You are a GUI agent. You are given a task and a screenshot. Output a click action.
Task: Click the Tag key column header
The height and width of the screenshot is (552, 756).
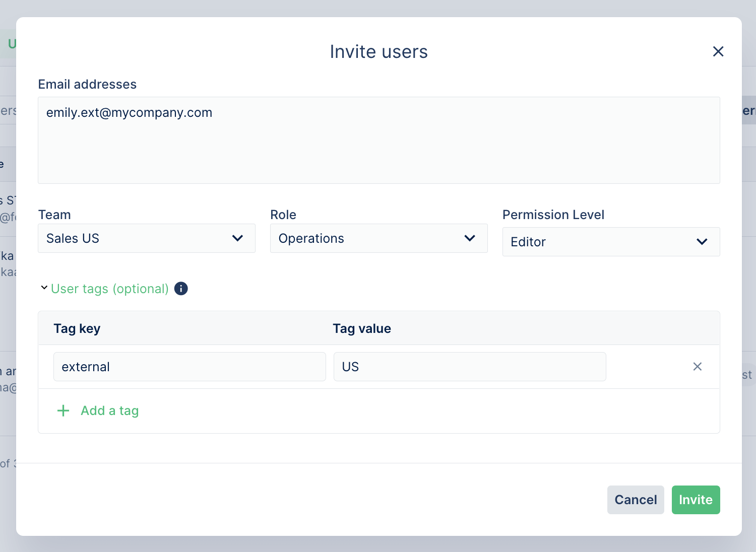(77, 329)
